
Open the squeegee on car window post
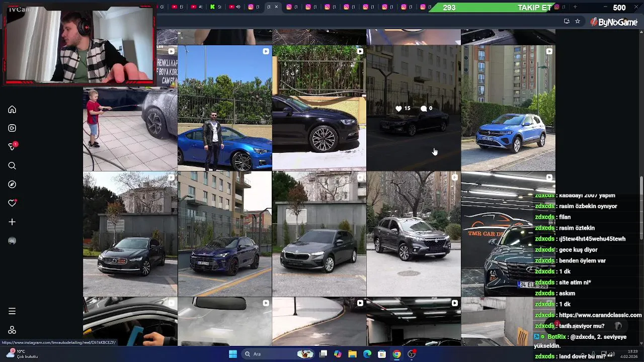[130, 322]
